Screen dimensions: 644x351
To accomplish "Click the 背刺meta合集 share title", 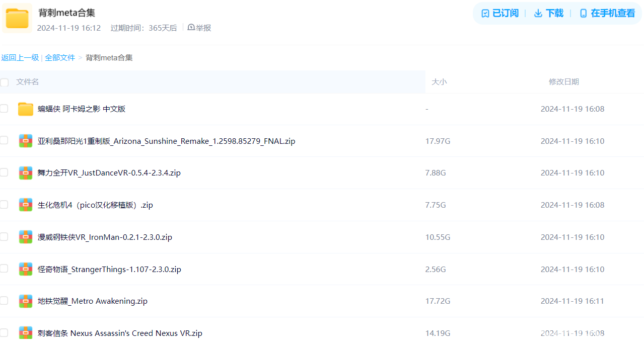I will 67,13.
